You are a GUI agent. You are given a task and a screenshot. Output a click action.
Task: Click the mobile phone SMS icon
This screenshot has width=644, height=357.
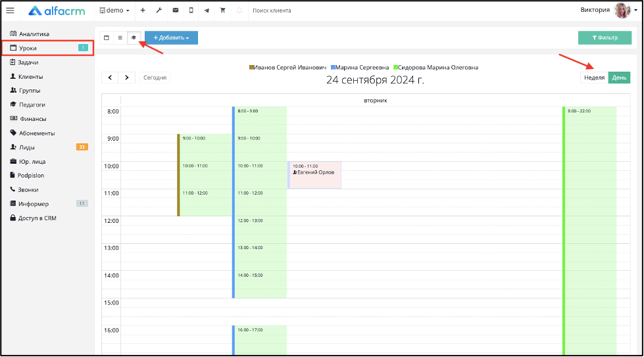pos(191,11)
